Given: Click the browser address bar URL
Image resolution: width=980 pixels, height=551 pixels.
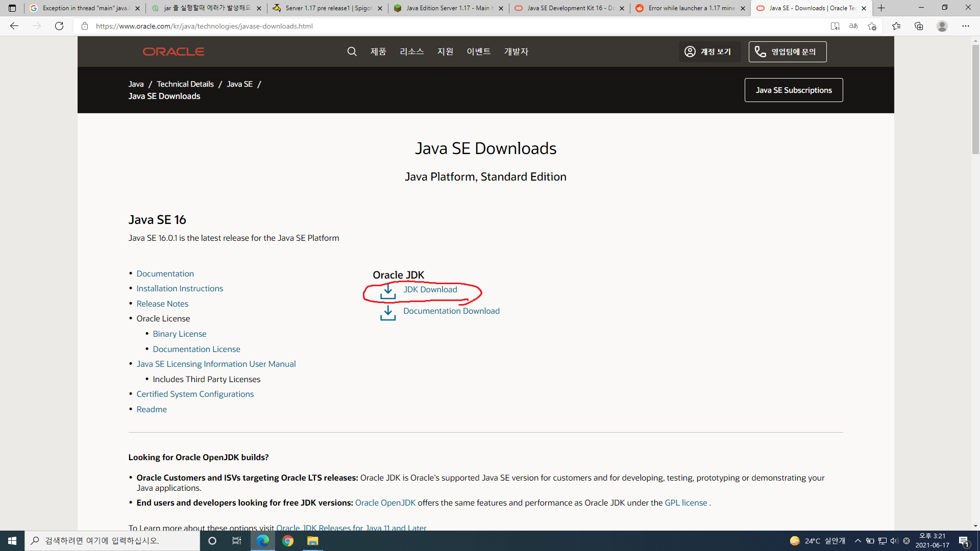Looking at the screenshot, I should 204,26.
